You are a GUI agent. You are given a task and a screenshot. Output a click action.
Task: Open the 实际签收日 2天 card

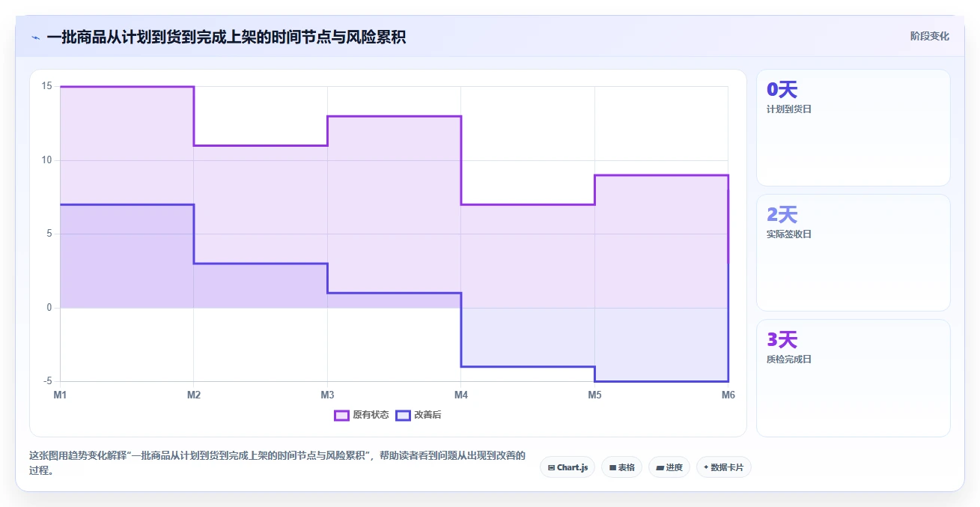(x=853, y=252)
